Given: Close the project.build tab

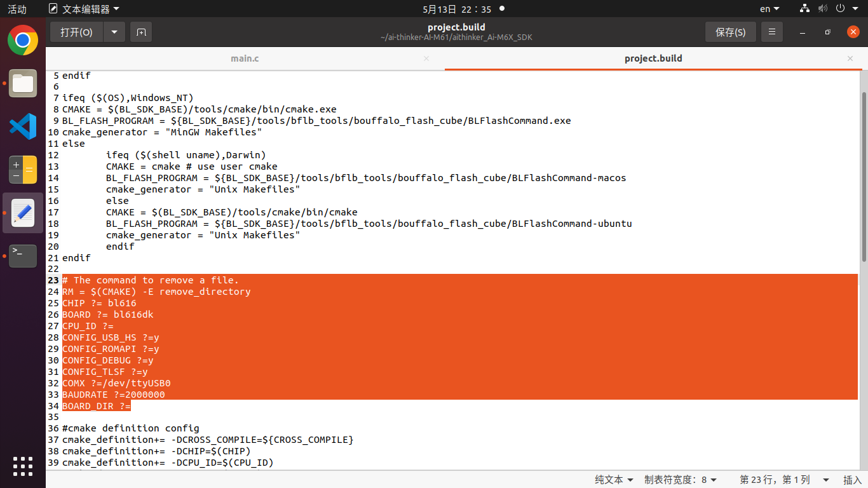Looking at the screenshot, I should click(850, 58).
